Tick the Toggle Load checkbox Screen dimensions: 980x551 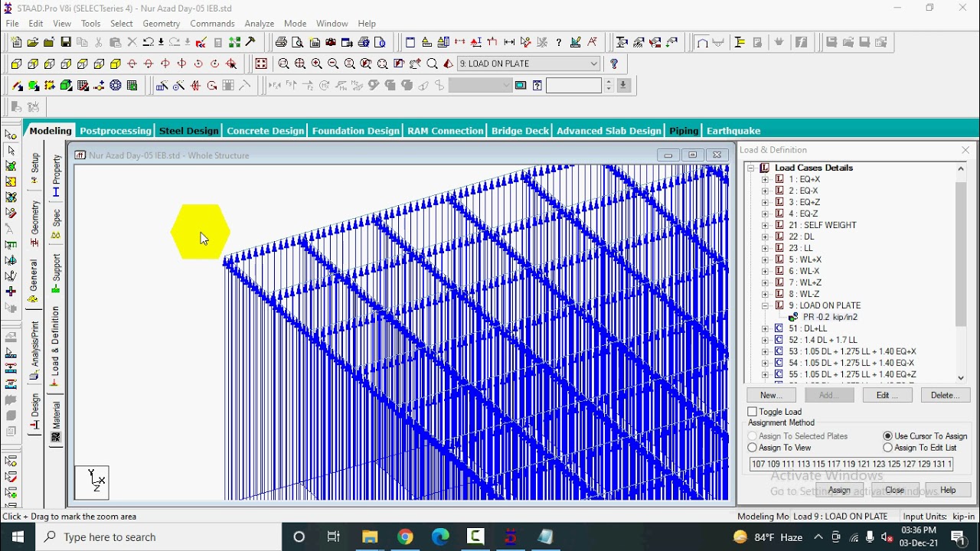(753, 412)
